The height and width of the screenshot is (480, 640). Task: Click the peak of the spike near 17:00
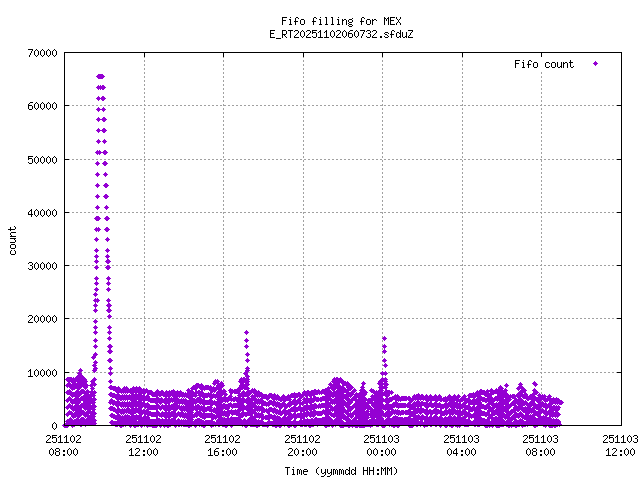pyautogui.click(x=246, y=332)
